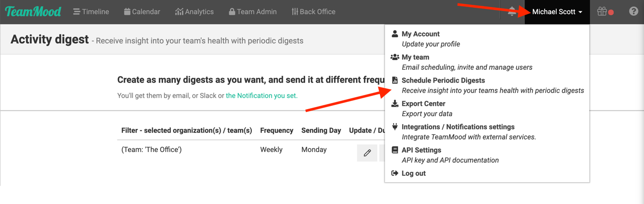Choose Schedule Periodic Digests
This screenshot has height=204, width=644.
click(x=443, y=80)
